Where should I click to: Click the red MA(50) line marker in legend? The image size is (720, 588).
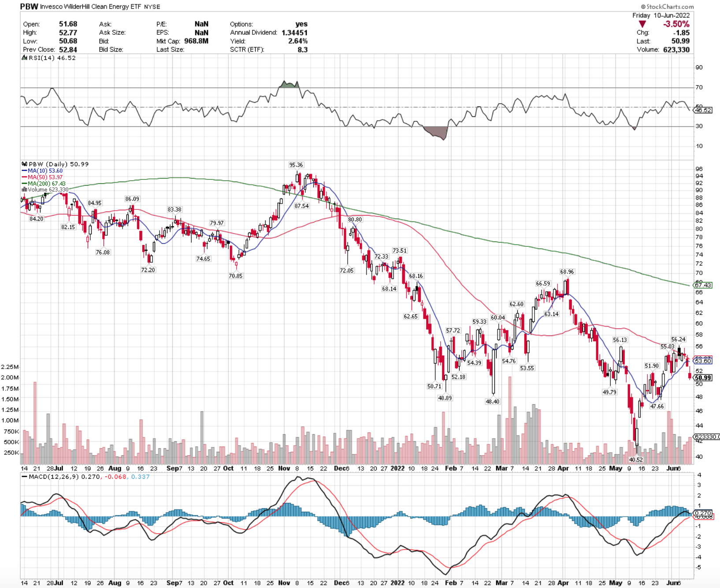click(24, 177)
